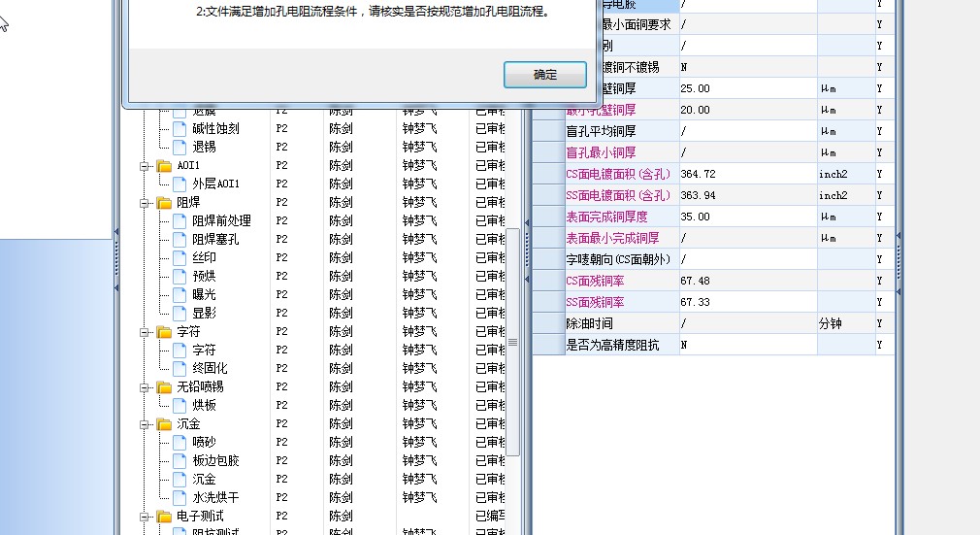Confirm the dialog with 确定 button
The height and width of the screenshot is (535, 980).
click(545, 75)
